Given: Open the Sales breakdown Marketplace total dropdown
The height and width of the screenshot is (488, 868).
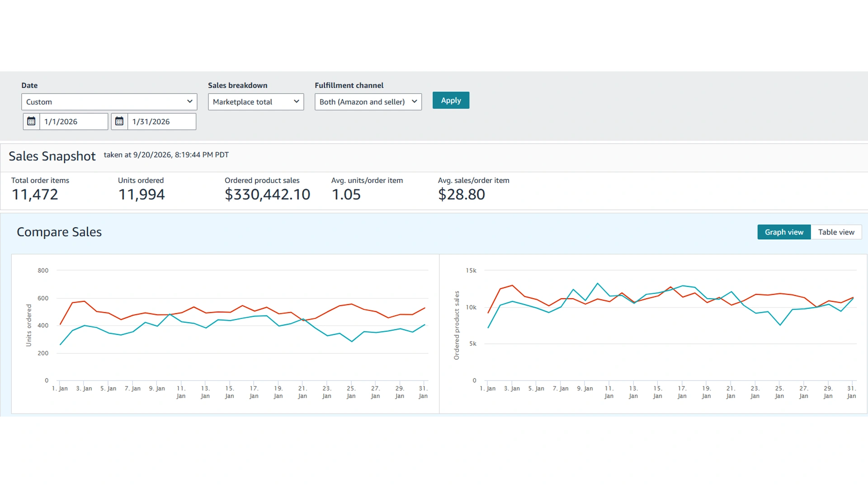Looking at the screenshot, I should tap(256, 102).
